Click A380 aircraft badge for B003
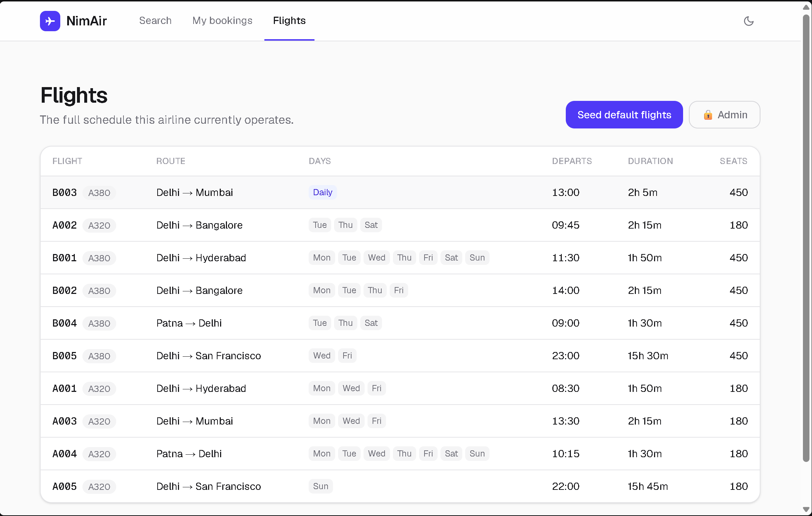This screenshot has width=812, height=516. 99,193
